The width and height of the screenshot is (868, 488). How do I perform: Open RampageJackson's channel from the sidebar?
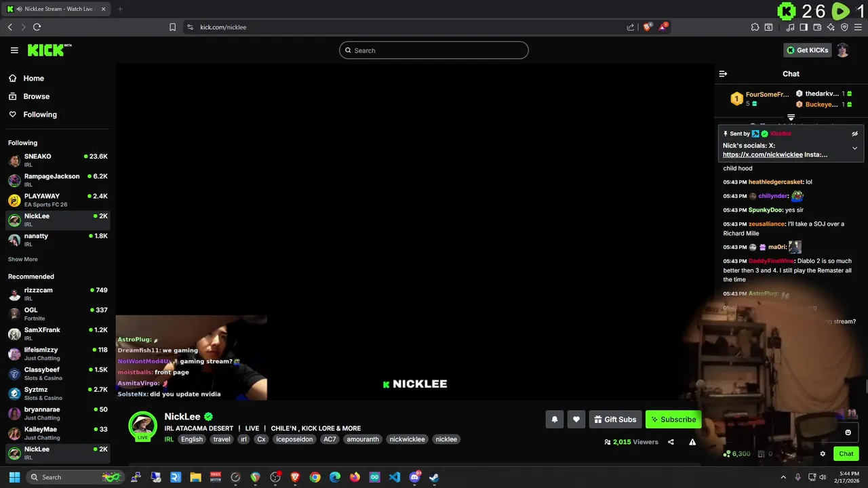pyautogui.click(x=58, y=180)
